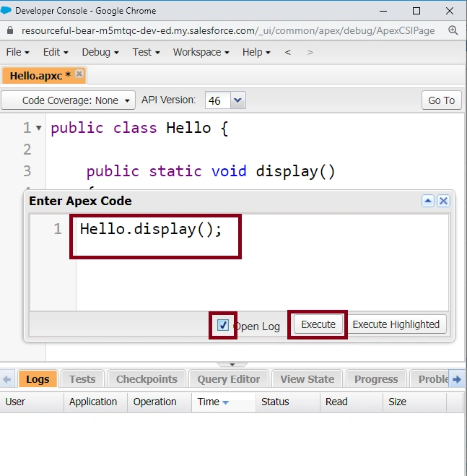The image size is (467, 476).
Task: Click the Go To button
Action: click(442, 100)
